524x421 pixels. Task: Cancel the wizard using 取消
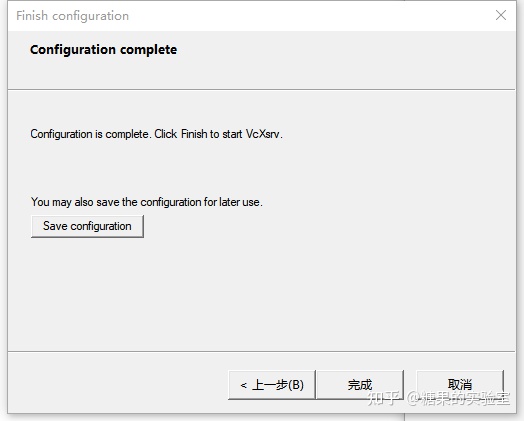click(x=460, y=385)
